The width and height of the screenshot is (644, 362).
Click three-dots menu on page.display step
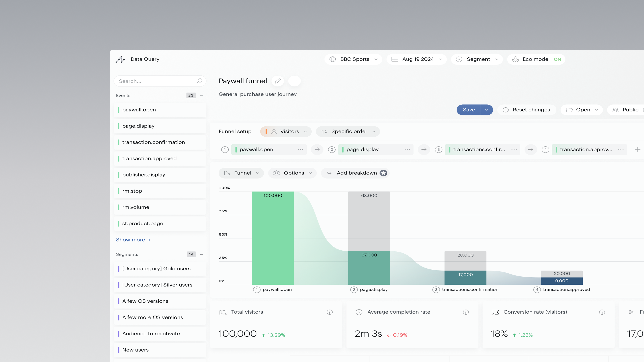pyautogui.click(x=407, y=150)
